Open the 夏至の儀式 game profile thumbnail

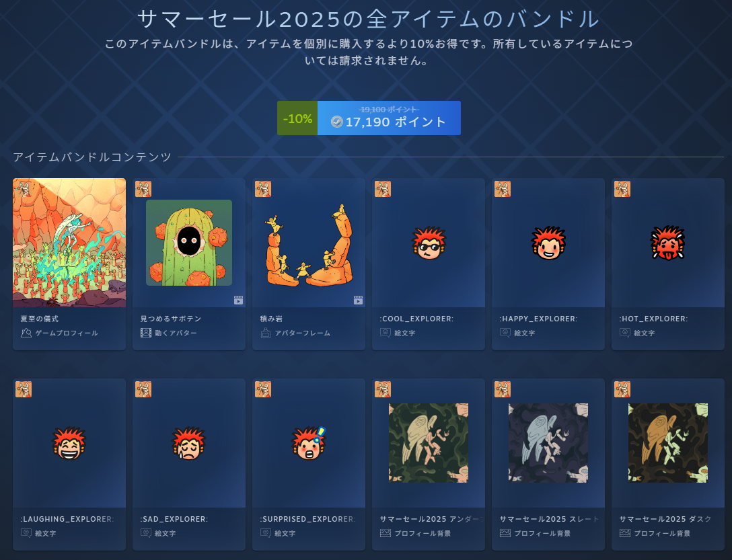pos(69,243)
